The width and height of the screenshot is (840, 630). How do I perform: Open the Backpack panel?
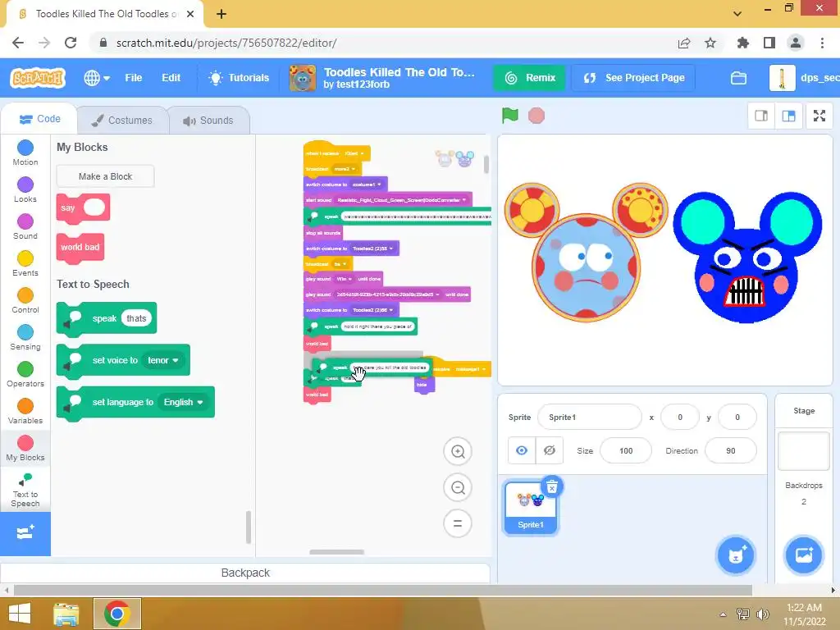[x=244, y=573]
